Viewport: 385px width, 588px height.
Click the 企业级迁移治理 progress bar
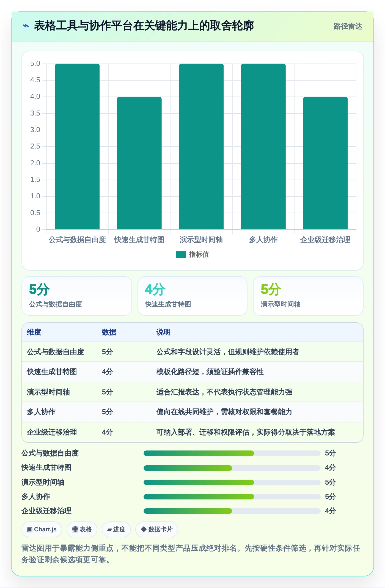pyautogui.click(x=232, y=511)
